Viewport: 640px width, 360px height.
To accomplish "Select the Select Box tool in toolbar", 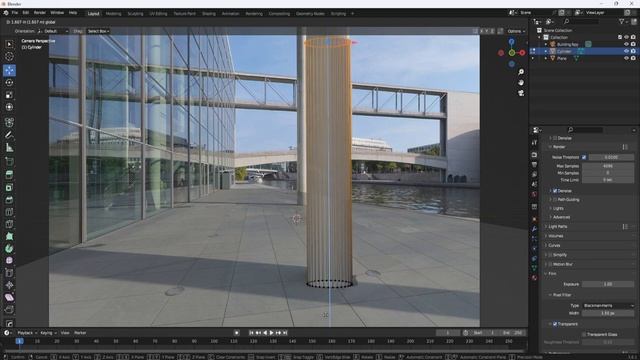I will coord(9,44).
